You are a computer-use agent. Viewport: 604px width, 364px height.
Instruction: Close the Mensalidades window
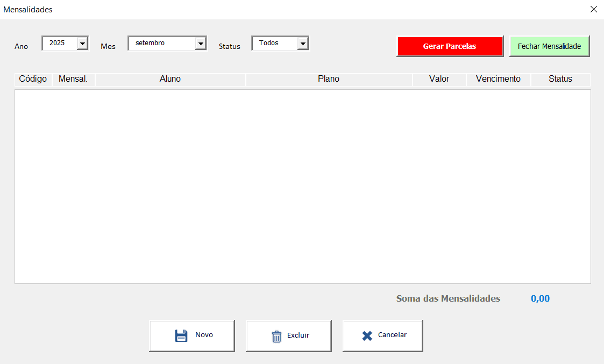click(594, 9)
